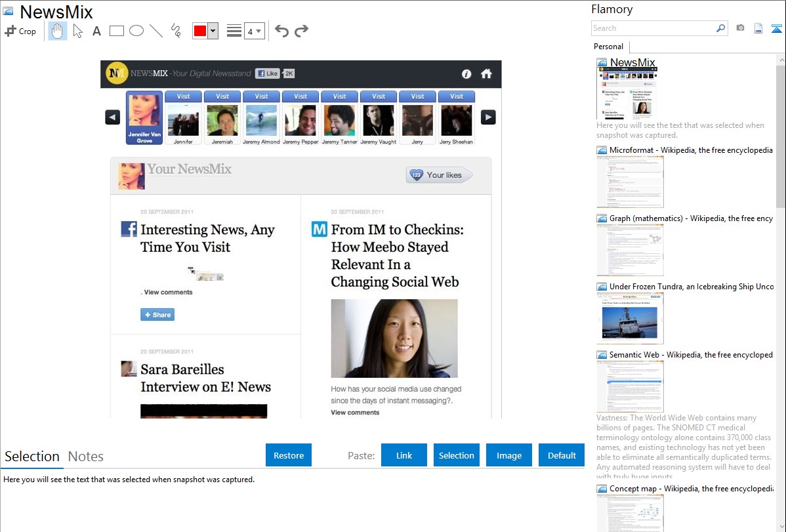Open the annotation color dropdown arrow

pyautogui.click(x=213, y=31)
